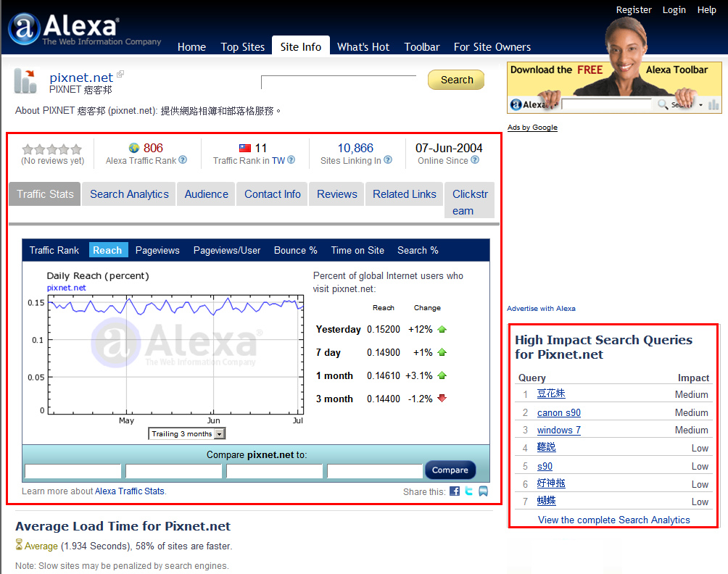728x574 pixels.
Task: Switch to the Audience tab
Action: pos(206,194)
